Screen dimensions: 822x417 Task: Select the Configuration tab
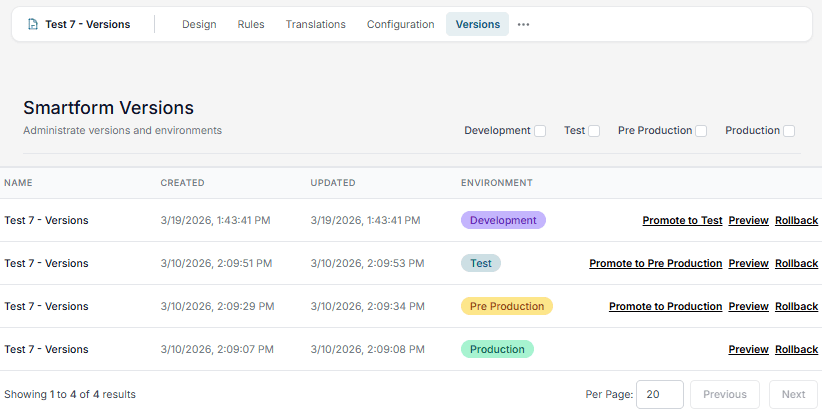(401, 24)
